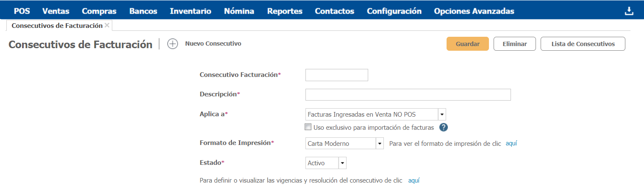This screenshot has height=194, width=644.
Task: Close the Consecutivos de Facturación tab
Action: pyautogui.click(x=107, y=25)
